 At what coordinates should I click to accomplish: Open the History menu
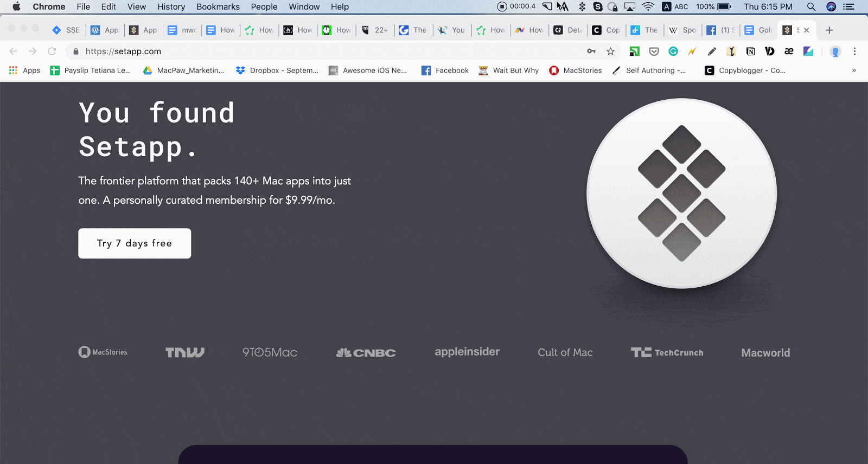(x=171, y=7)
